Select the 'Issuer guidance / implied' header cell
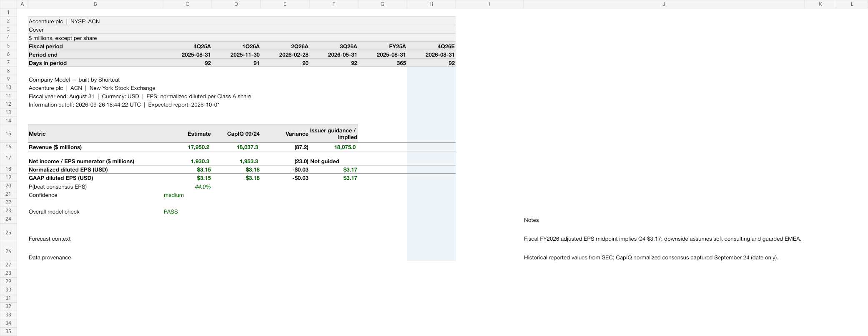The image size is (868, 336). [334, 134]
